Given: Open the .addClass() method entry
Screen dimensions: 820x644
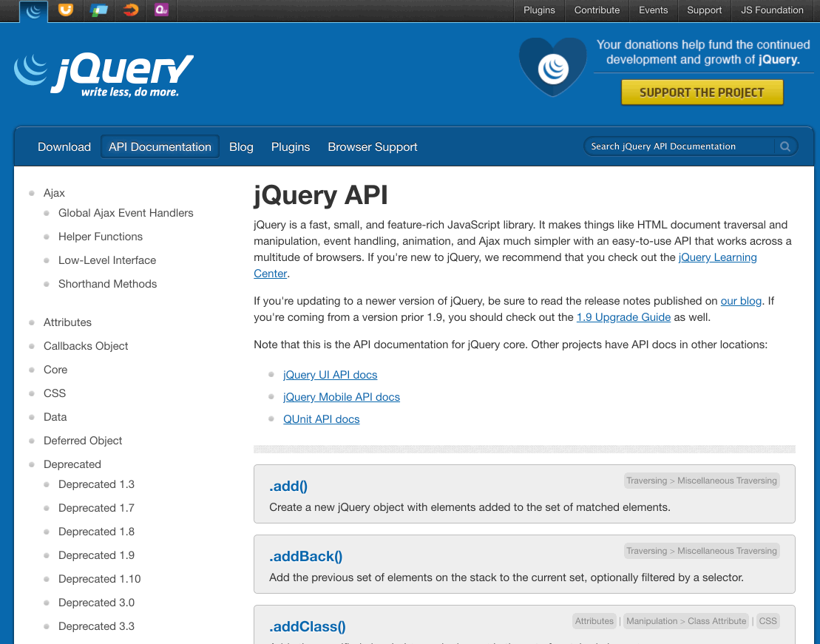Looking at the screenshot, I should click(x=308, y=626).
